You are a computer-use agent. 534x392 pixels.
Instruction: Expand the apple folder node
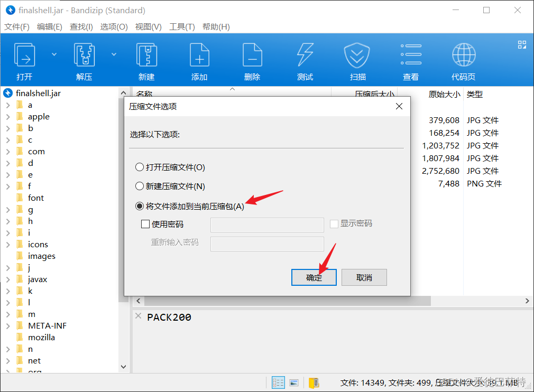point(8,117)
